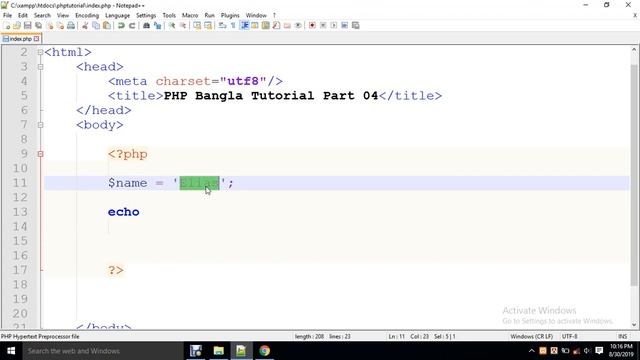Click the Close All toolbar icon
Screen dimensions: 640x360
click(60, 25)
